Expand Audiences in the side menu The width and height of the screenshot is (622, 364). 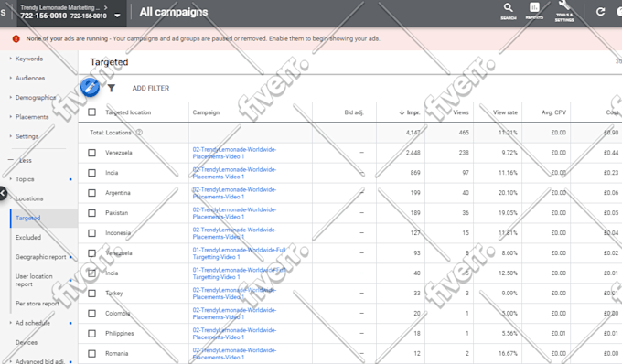[x=30, y=78]
